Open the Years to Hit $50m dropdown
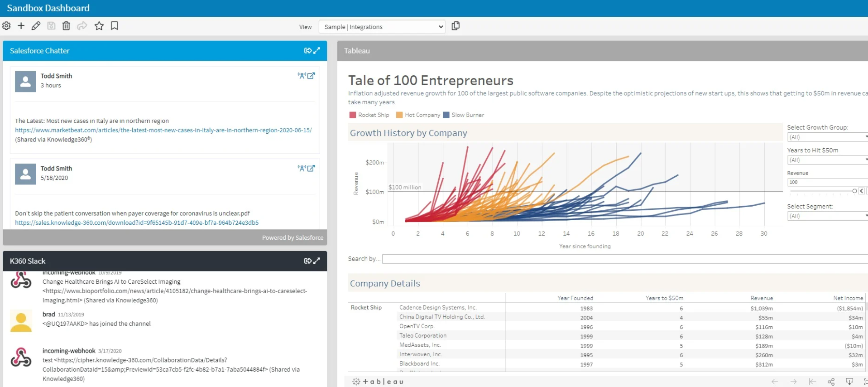The width and height of the screenshot is (868, 387). pos(828,160)
